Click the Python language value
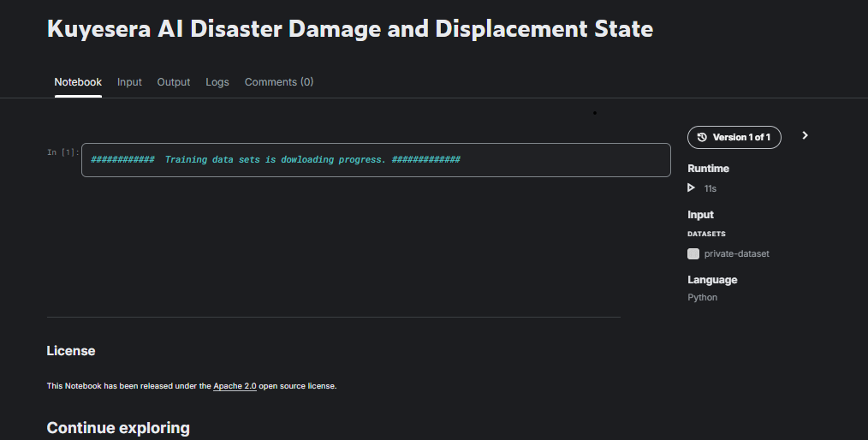 click(702, 298)
